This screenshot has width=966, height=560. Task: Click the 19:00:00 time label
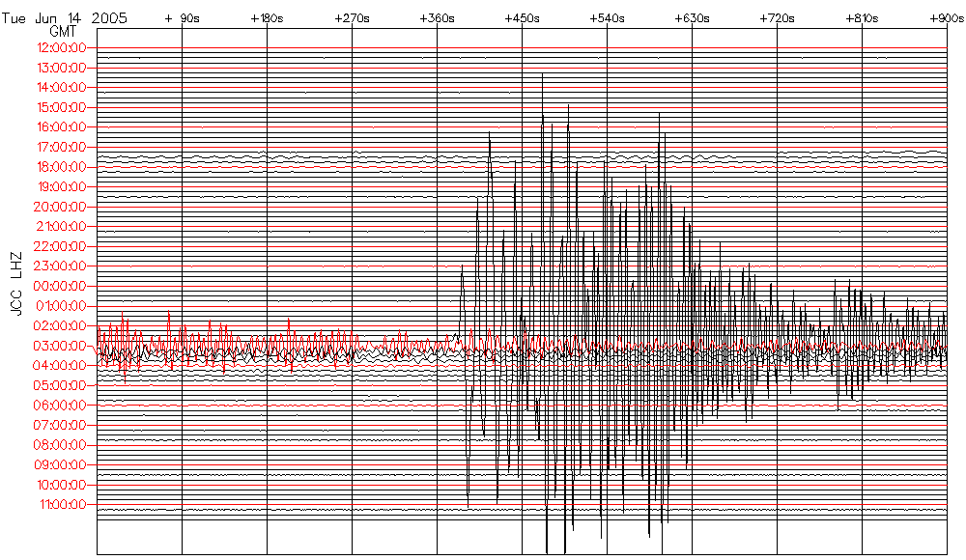click(x=62, y=186)
